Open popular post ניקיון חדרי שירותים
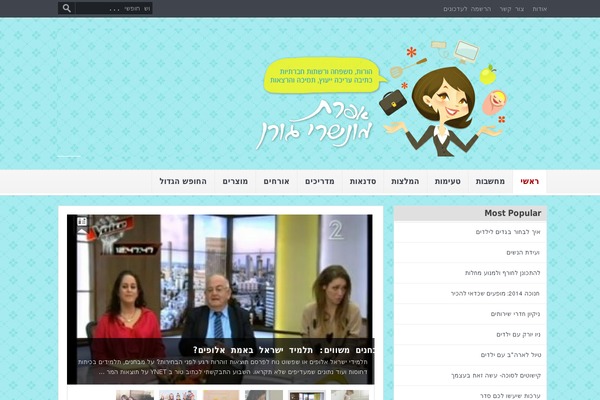The height and width of the screenshot is (400, 600). [x=515, y=314]
